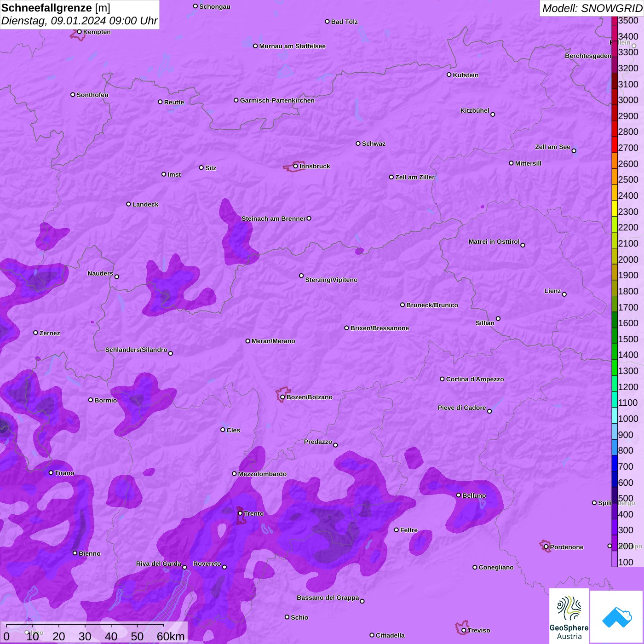644x644 pixels.
Task: Click the Schongau label
Action: pos(215,6)
